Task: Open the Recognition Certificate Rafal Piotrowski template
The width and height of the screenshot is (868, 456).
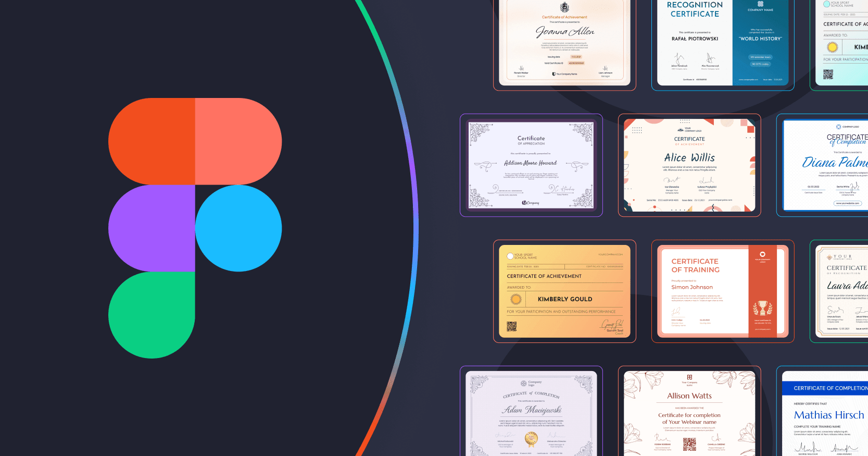Action: [723, 43]
